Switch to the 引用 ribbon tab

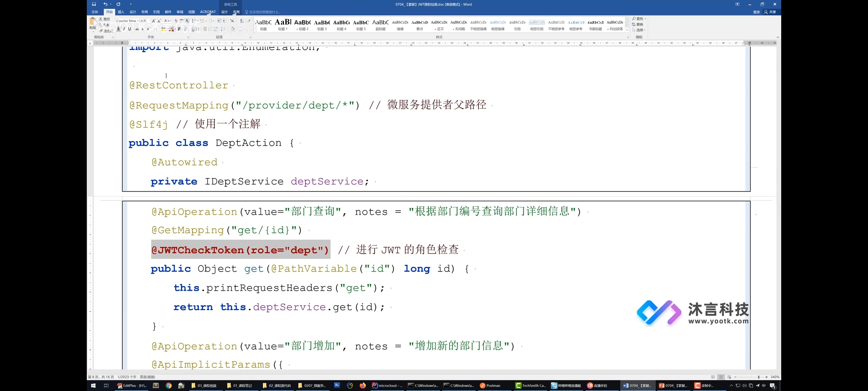[156, 12]
